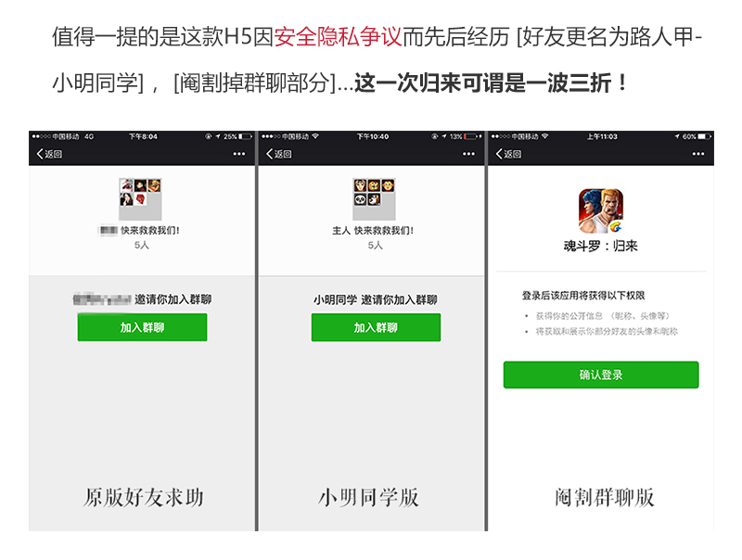Click 阉割群聊版 caption label

[x=605, y=498]
